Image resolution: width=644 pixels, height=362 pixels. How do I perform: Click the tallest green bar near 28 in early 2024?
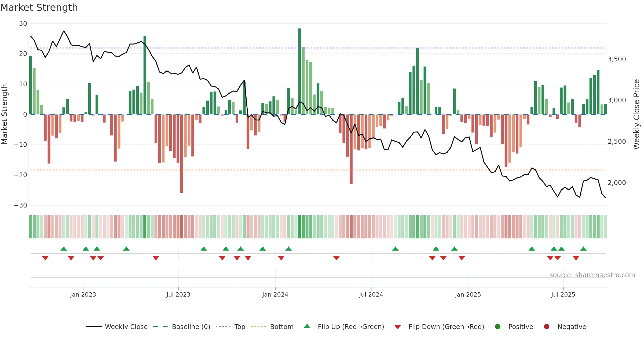tap(299, 71)
